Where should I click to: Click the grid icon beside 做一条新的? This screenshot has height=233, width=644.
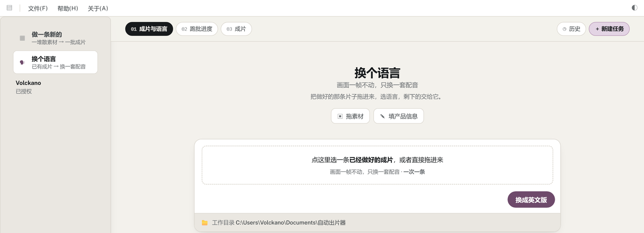[22, 38]
